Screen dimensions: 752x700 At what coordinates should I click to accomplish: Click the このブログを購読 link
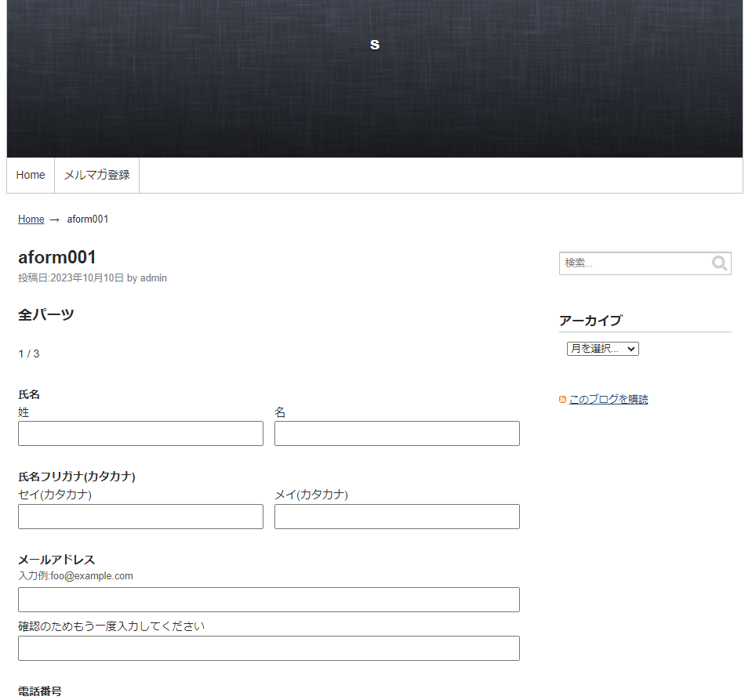click(609, 399)
